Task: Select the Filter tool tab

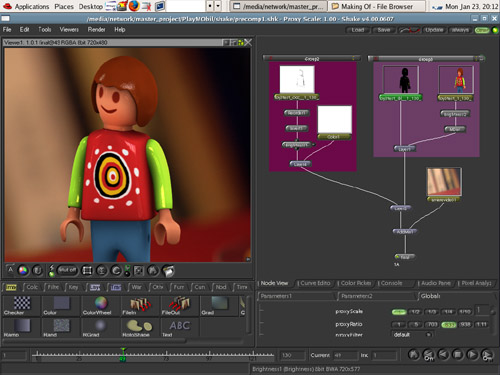Action: (53, 287)
